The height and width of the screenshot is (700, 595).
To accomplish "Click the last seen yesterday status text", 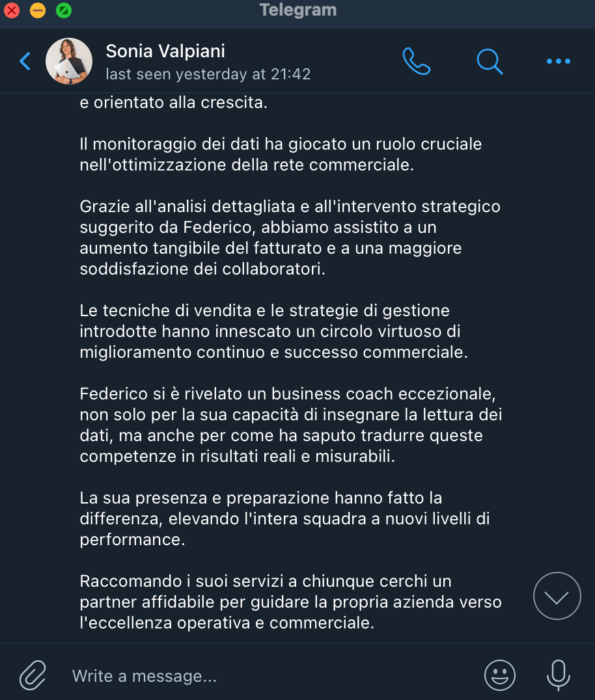I will (208, 74).
